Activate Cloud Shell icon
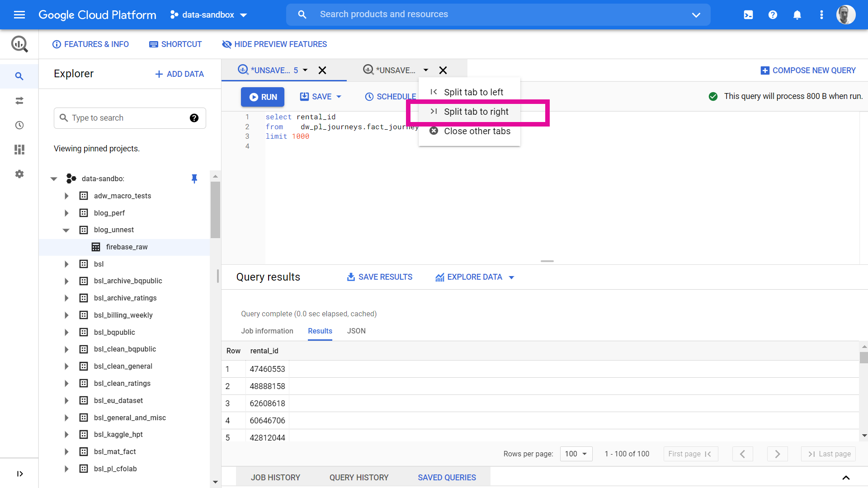 [748, 14]
